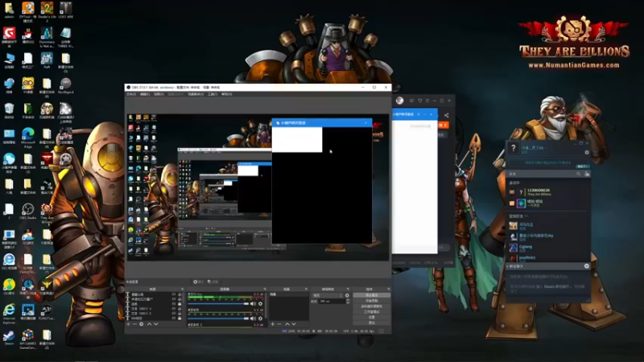The width and height of the screenshot is (644, 362).
Task: Toggle visibility eye of third source row
Action: tap(174, 304)
